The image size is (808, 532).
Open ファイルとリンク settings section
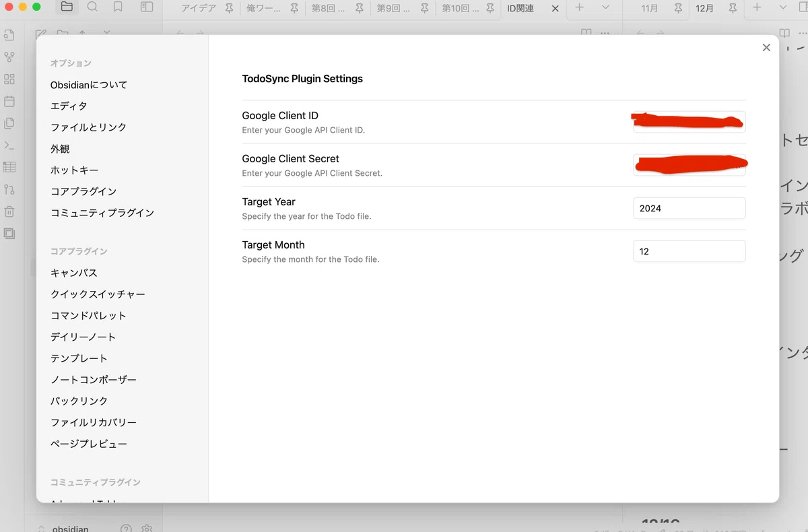[x=88, y=127]
